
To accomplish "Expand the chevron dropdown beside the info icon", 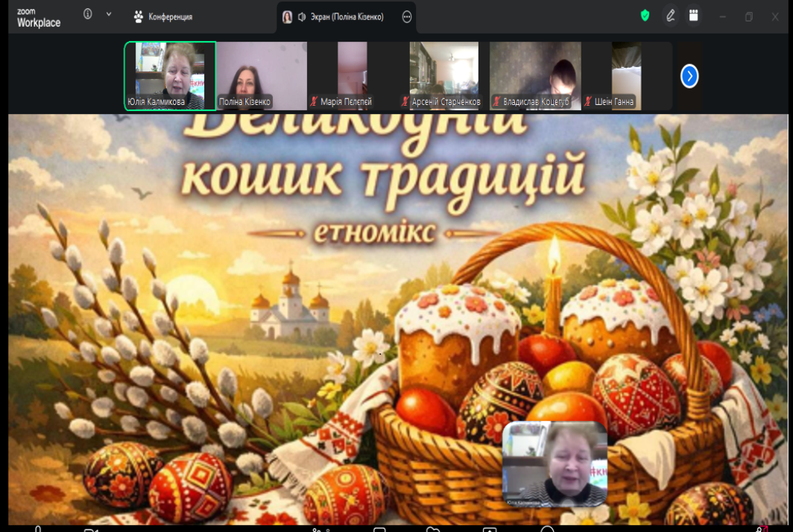I will click(x=109, y=14).
